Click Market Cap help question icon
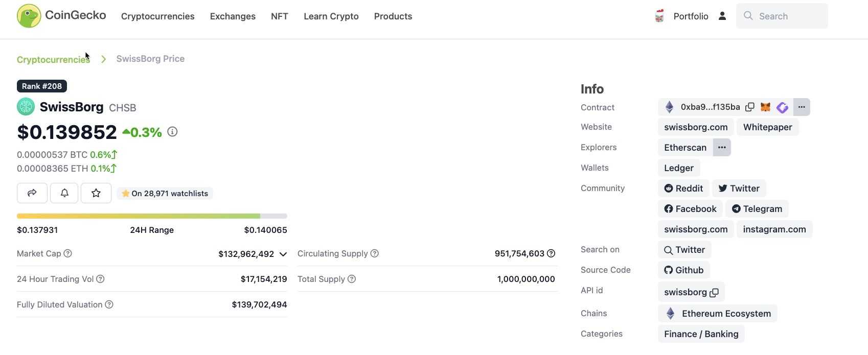868x355 pixels. tap(67, 253)
